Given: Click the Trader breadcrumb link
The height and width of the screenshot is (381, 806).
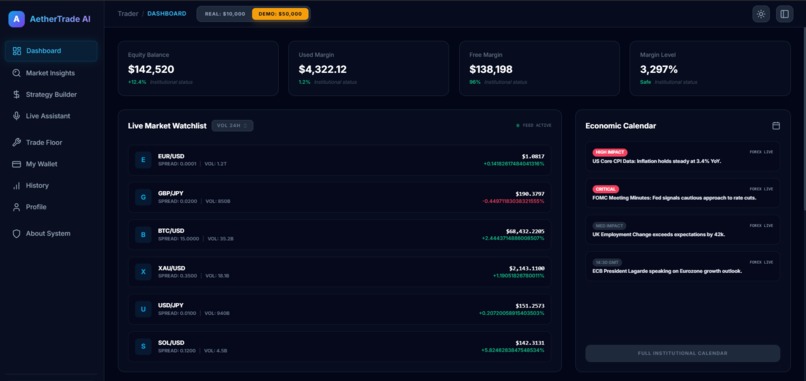Looking at the screenshot, I should pyautogui.click(x=128, y=14).
